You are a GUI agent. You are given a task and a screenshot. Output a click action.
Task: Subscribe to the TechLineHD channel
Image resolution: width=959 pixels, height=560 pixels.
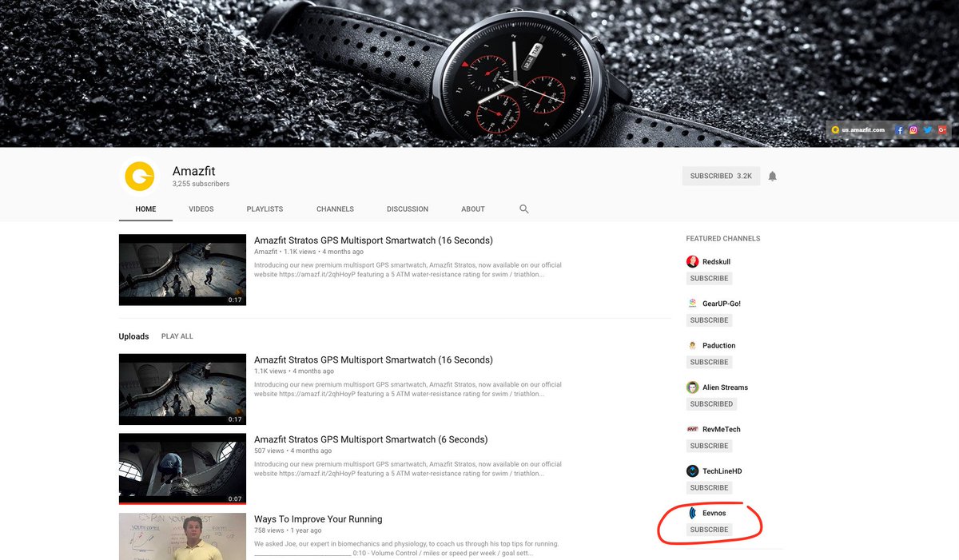[709, 488]
